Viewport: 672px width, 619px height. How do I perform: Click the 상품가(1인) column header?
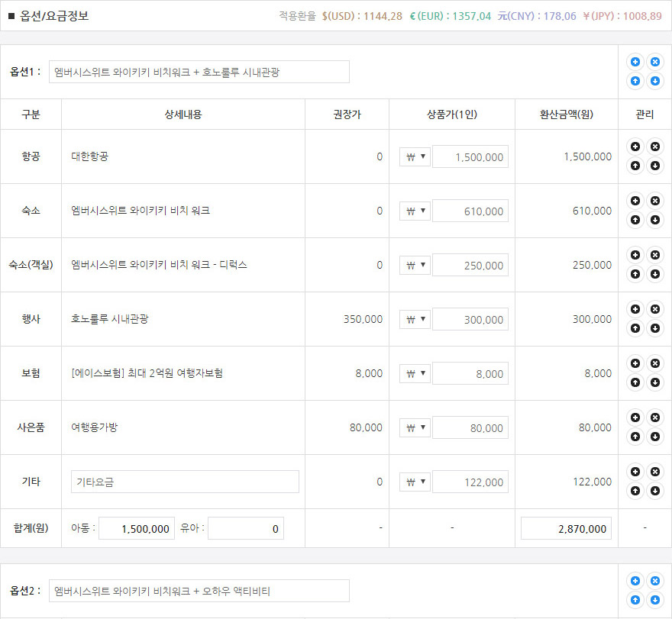tap(452, 114)
